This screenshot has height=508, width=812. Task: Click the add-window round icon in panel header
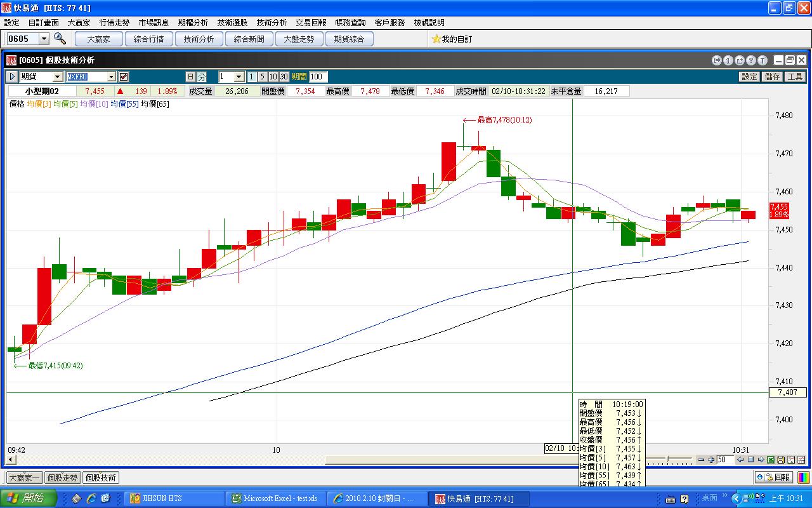coord(740,60)
